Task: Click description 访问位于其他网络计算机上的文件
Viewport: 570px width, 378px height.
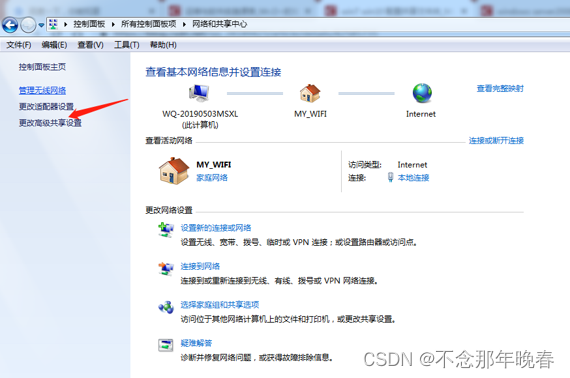Action: pos(288,319)
